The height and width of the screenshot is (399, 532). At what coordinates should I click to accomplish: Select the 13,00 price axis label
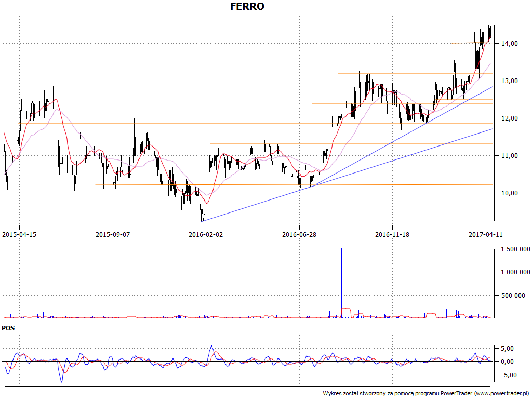coord(510,81)
